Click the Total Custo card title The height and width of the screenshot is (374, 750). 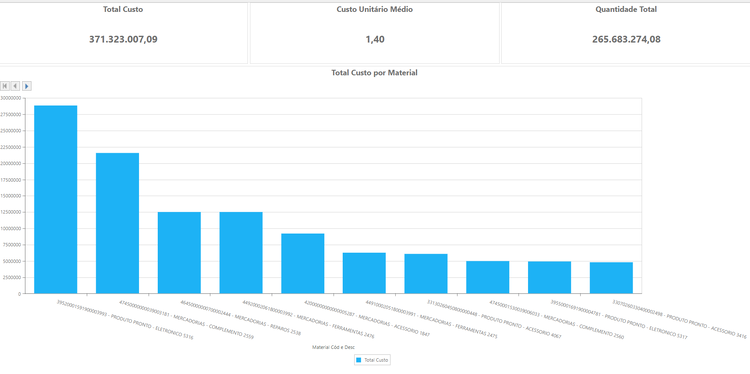(123, 9)
